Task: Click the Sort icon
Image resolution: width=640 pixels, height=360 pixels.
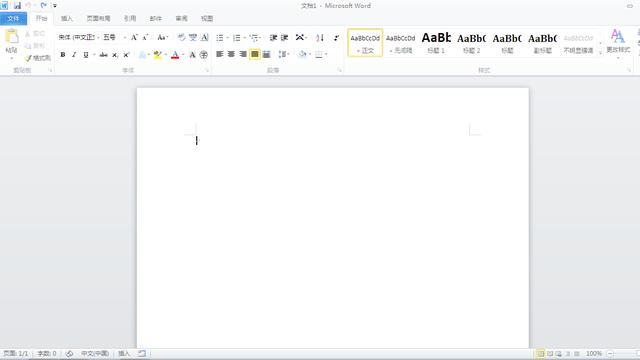Action: point(320,38)
